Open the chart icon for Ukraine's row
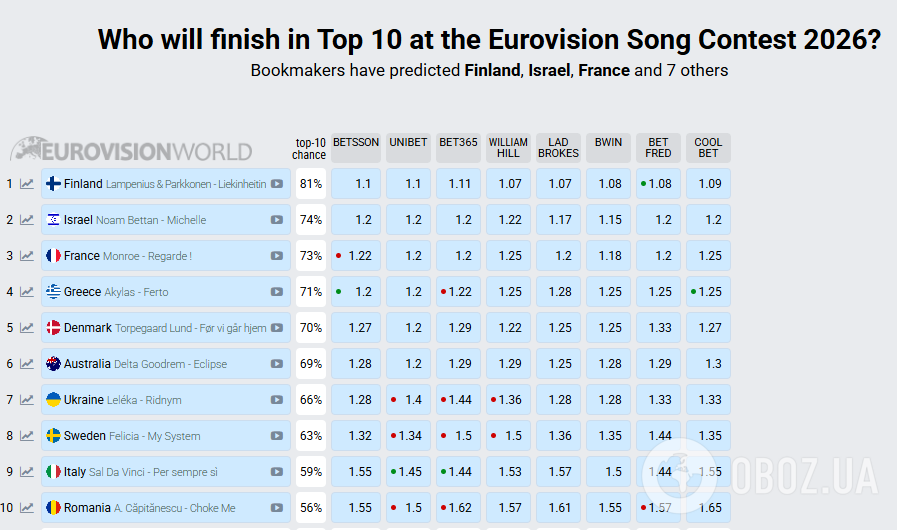The width and height of the screenshot is (897, 530). [27, 400]
